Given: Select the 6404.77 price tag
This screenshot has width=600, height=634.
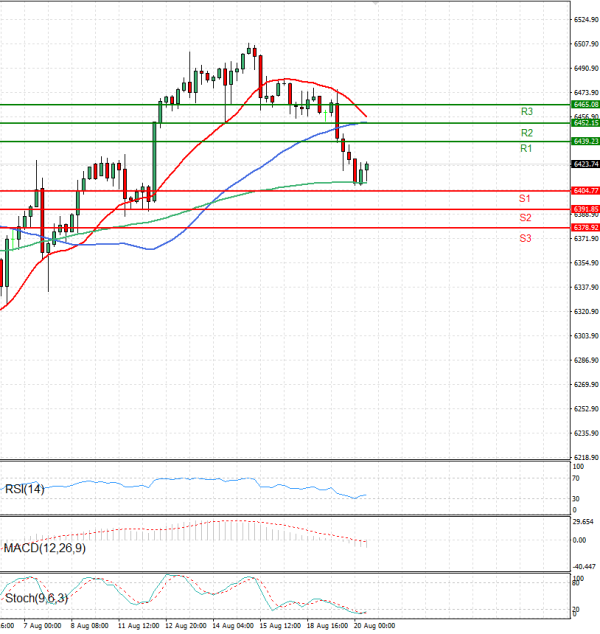Looking at the screenshot, I should click(x=585, y=190).
